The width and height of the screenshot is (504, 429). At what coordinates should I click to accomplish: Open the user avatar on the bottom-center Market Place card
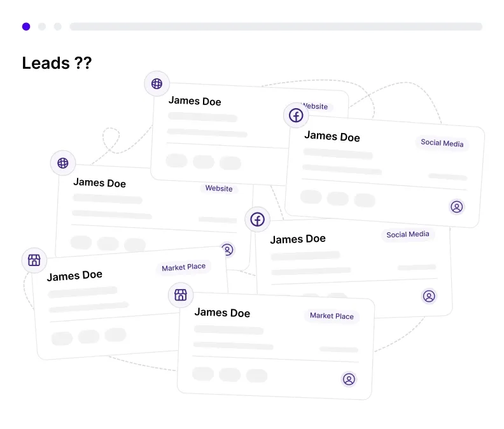pyautogui.click(x=349, y=379)
